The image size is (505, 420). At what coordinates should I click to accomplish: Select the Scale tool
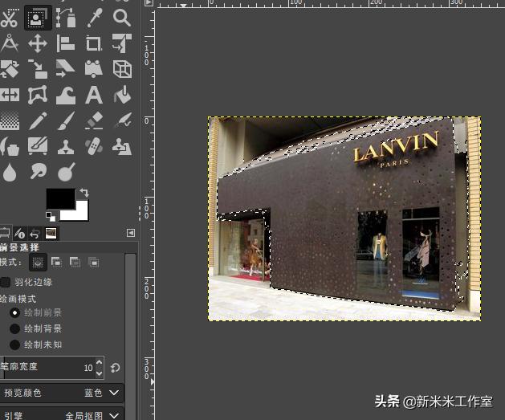coord(38,69)
